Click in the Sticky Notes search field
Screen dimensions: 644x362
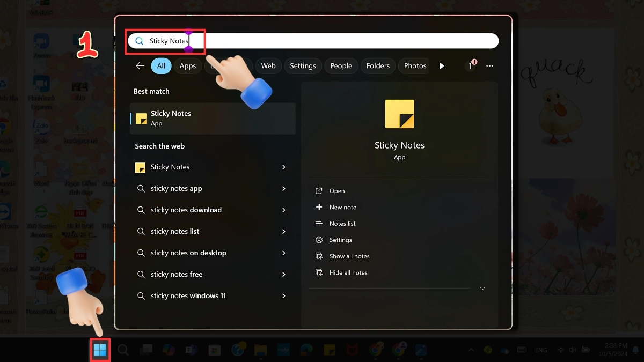[x=313, y=41]
